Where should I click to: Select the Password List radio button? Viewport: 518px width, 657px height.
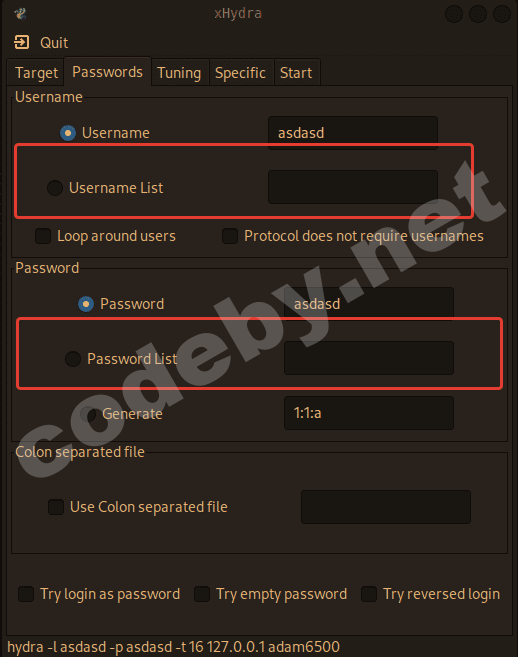tap(73, 359)
